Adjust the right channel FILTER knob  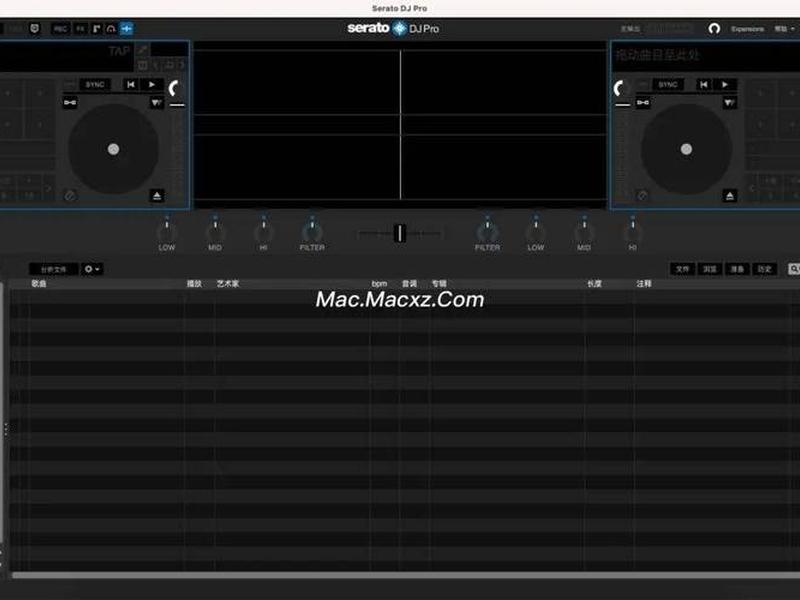click(x=487, y=231)
